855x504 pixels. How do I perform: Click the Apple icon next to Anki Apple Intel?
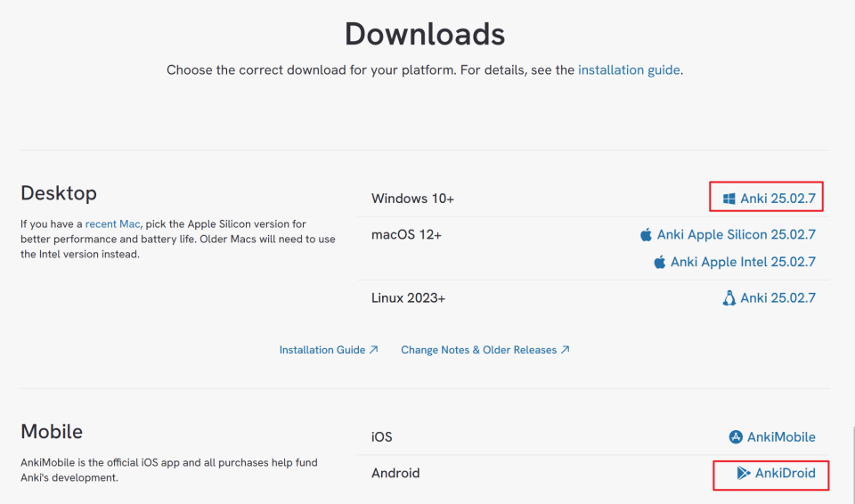click(659, 262)
